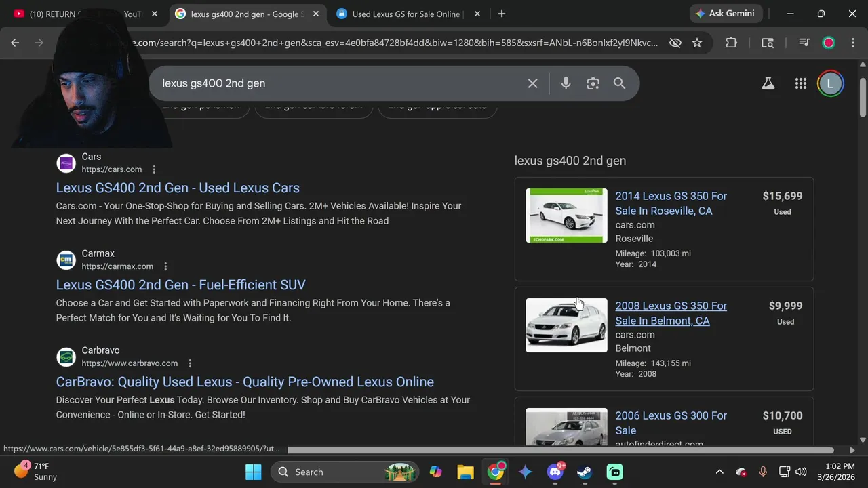Viewport: 868px width, 488px height.
Task: Open Lexus GS400 2nd Gen - Fuel-Efficient SUV link
Action: pos(181,285)
